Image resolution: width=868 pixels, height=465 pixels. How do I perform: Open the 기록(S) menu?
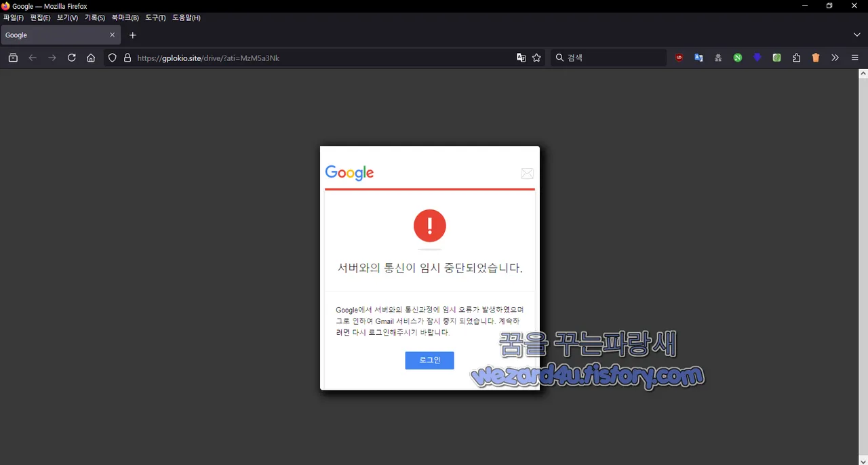pyautogui.click(x=95, y=18)
